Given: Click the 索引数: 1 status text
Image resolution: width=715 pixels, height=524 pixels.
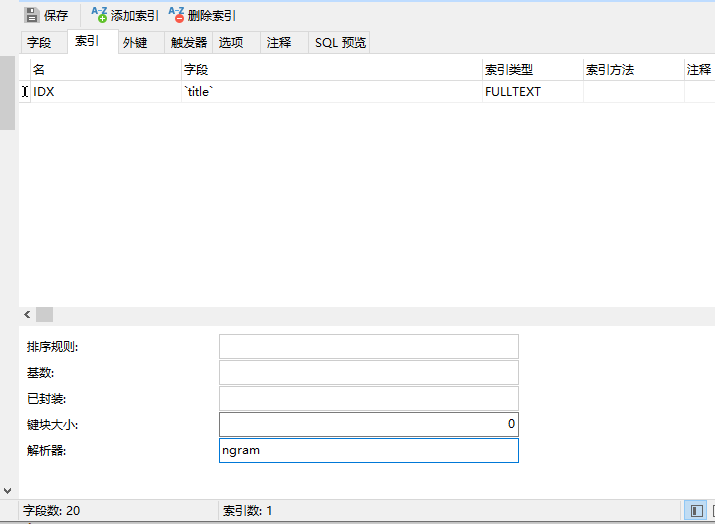Looking at the screenshot, I should (x=247, y=510).
